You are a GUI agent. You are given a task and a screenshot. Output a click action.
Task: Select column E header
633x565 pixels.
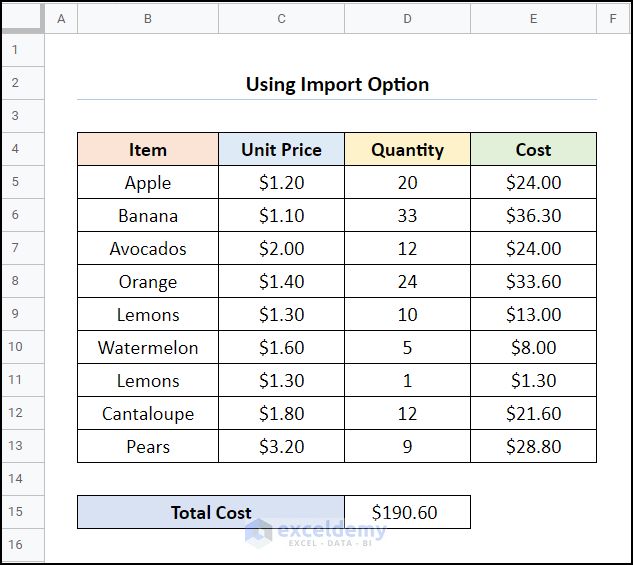click(x=533, y=18)
